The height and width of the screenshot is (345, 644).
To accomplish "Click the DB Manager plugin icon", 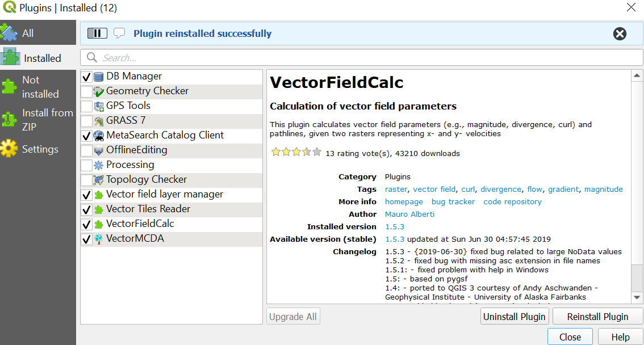I will tap(99, 76).
